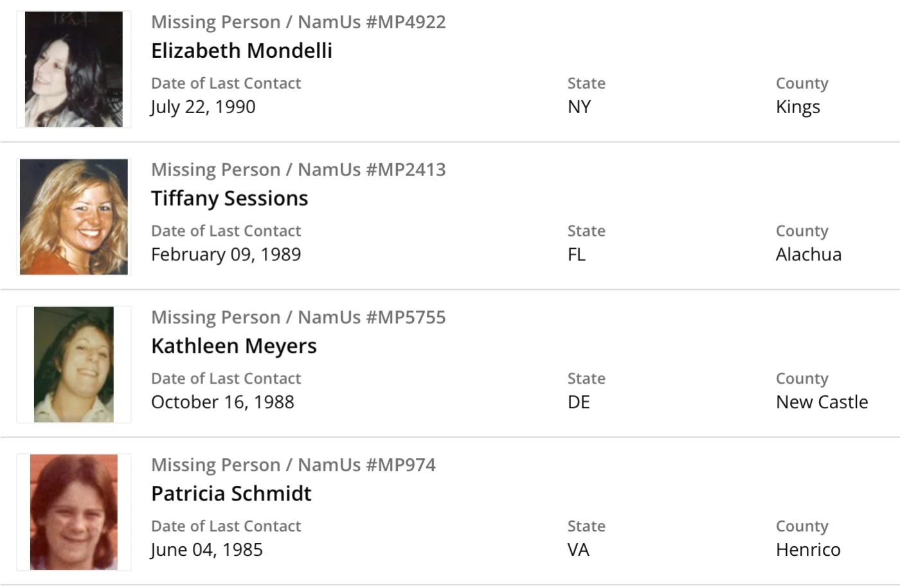Image resolution: width=900 pixels, height=588 pixels.
Task: Click Tiffany Sessions' photo thumbnail
Action: pyautogui.click(x=74, y=217)
